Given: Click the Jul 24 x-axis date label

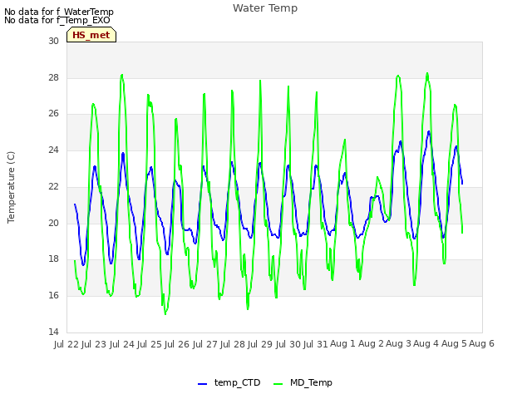Looking at the screenshot, I should click(122, 344).
